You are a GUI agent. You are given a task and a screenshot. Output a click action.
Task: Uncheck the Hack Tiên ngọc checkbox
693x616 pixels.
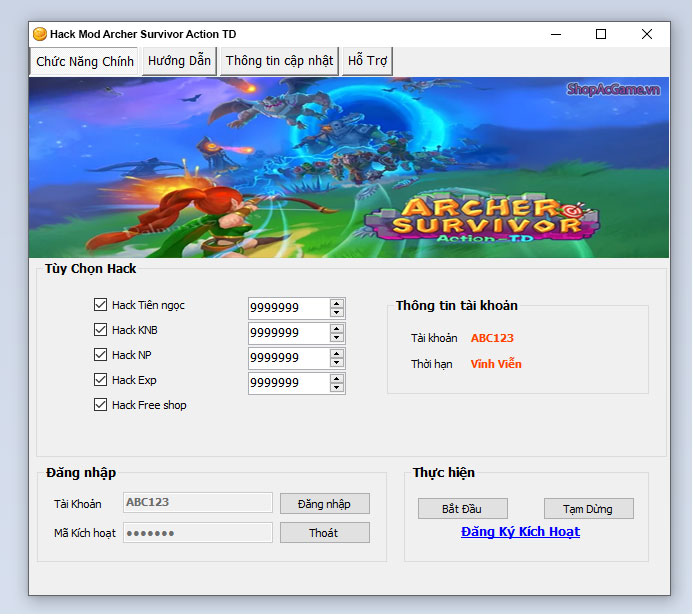(100, 304)
